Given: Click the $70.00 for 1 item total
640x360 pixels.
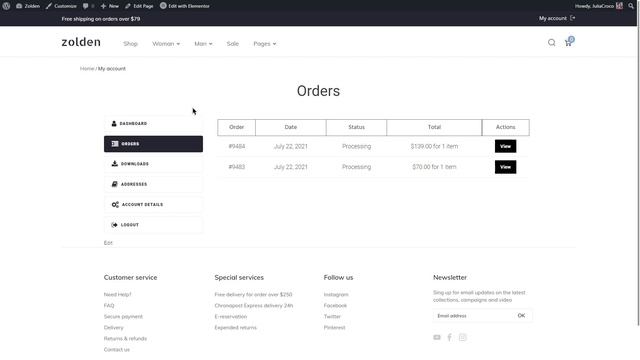Looking at the screenshot, I should (x=434, y=167).
